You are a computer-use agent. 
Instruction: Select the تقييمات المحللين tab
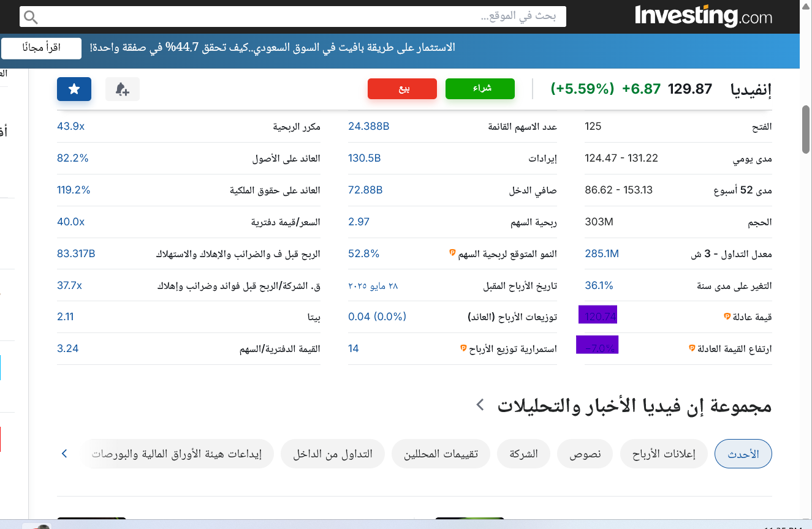point(441,454)
